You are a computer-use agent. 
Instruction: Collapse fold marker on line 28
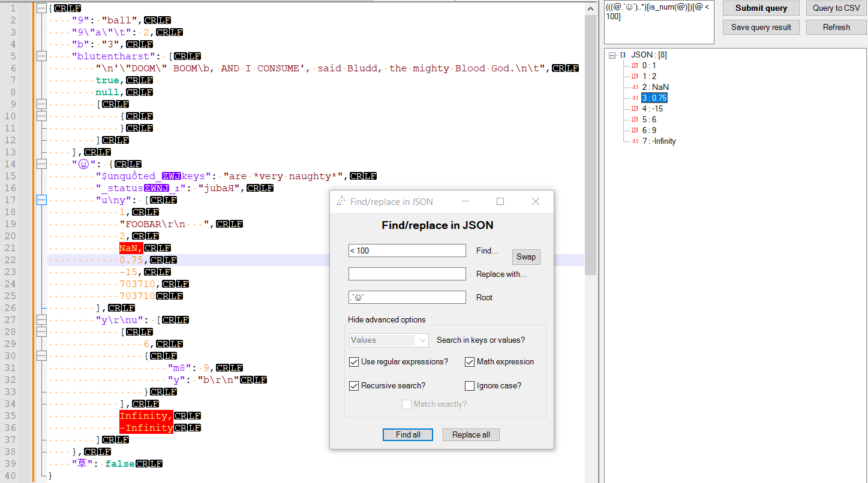(x=41, y=332)
